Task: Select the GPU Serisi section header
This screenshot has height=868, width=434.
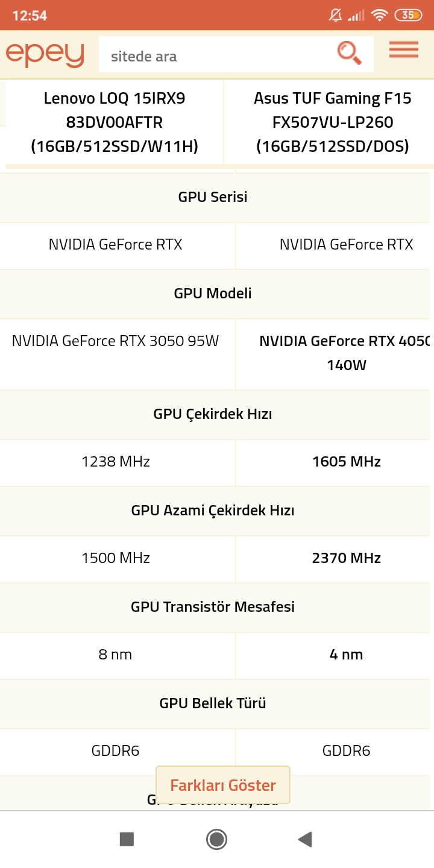Action: point(213,197)
